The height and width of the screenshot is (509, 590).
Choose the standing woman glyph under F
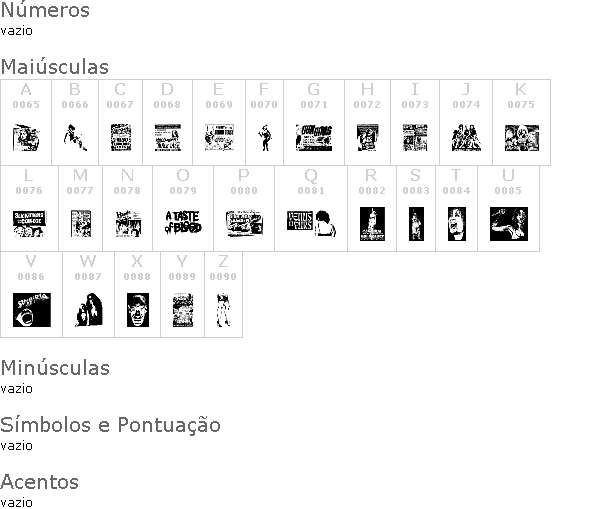[265, 138]
